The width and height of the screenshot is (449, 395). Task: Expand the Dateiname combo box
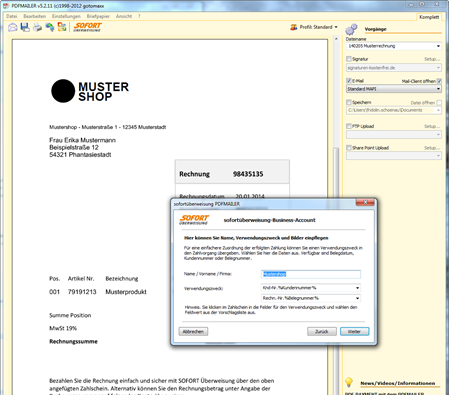[x=438, y=46]
